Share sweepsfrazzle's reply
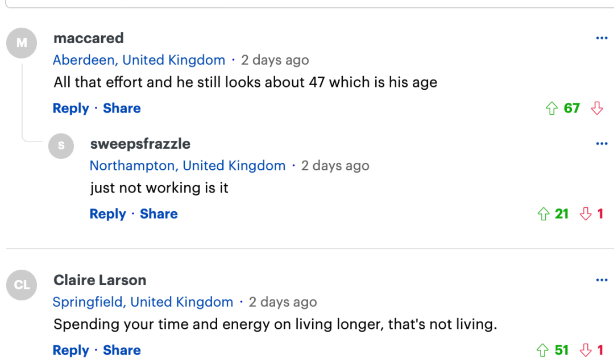614x364 pixels. pyautogui.click(x=159, y=214)
